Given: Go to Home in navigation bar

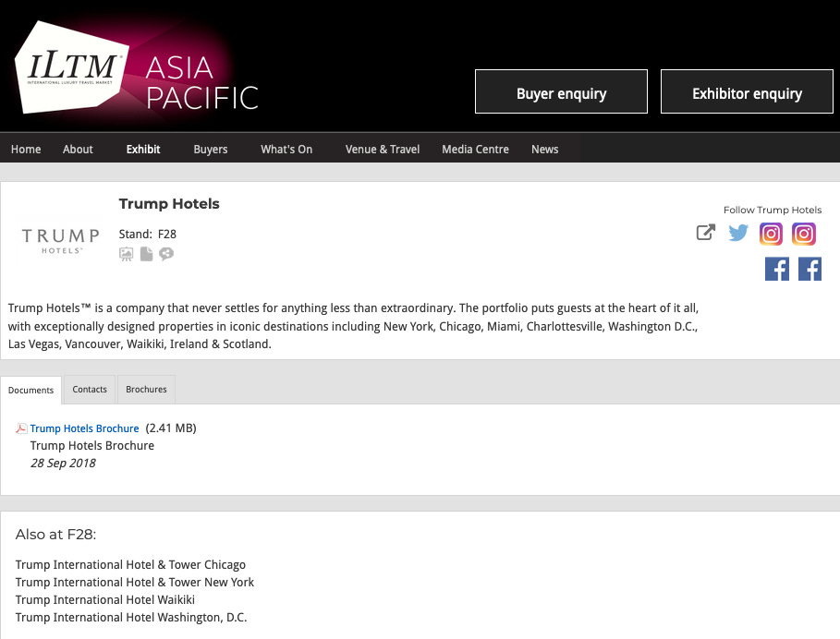Looking at the screenshot, I should 26,150.
